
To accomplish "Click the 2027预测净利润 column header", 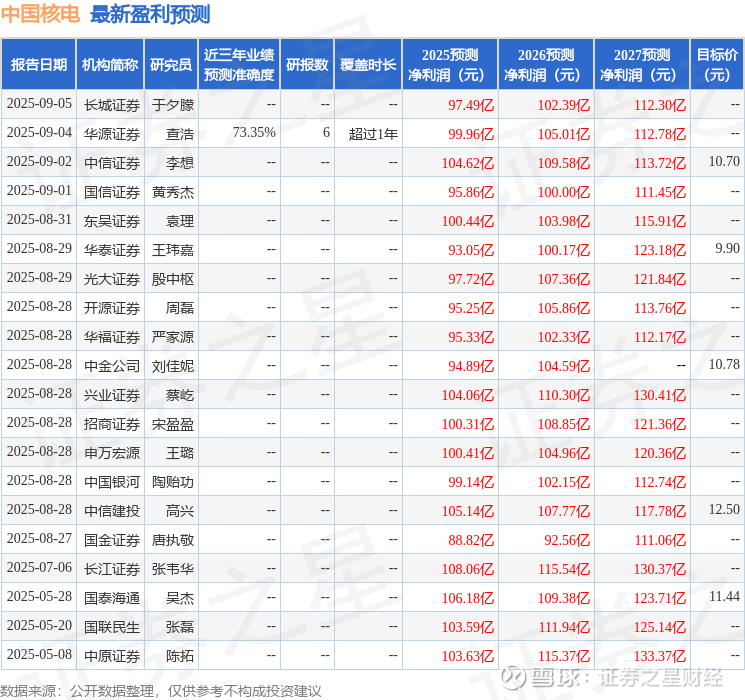I will click(x=642, y=65).
